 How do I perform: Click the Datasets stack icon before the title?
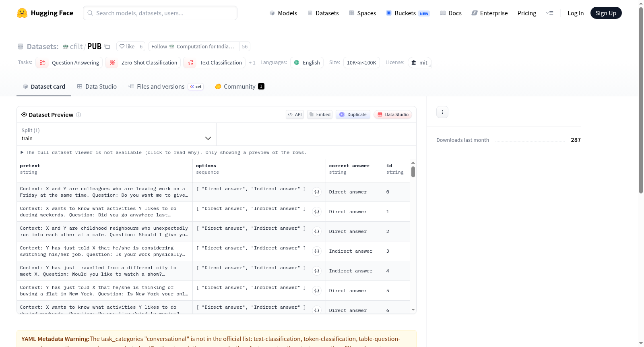(21, 47)
